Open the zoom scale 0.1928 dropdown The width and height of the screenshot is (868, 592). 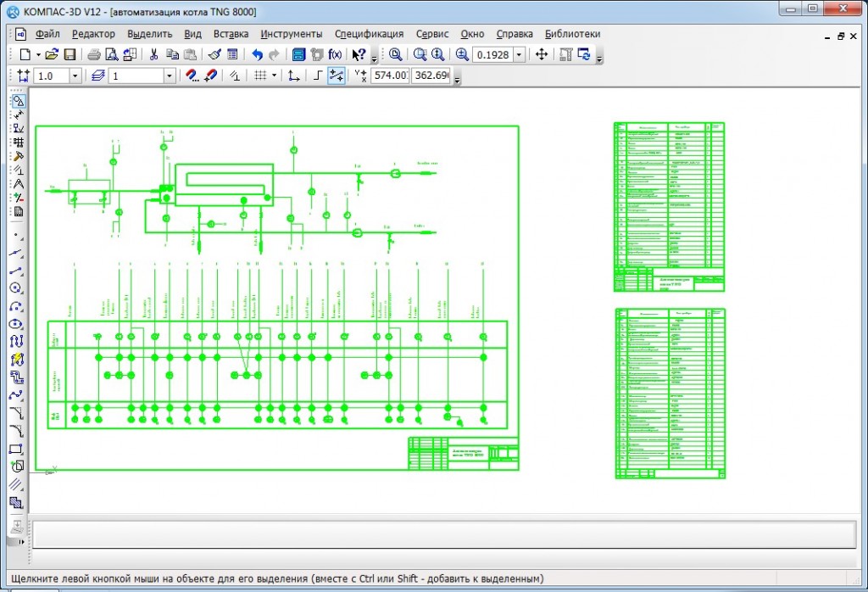[519, 54]
